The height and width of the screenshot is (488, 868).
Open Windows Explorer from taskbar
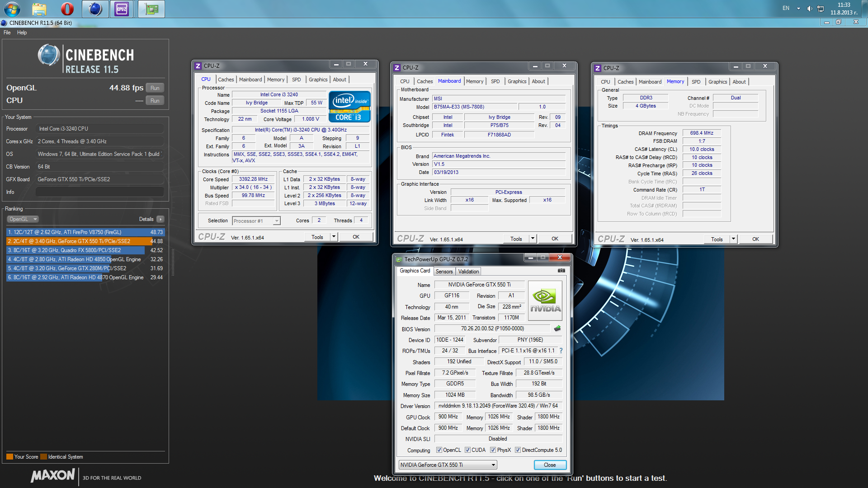pos(39,9)
